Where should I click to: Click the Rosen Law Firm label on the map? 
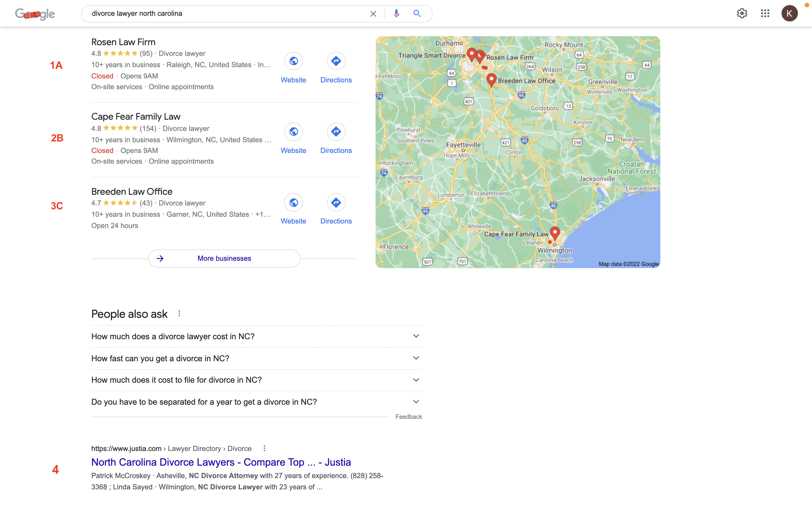510,58
